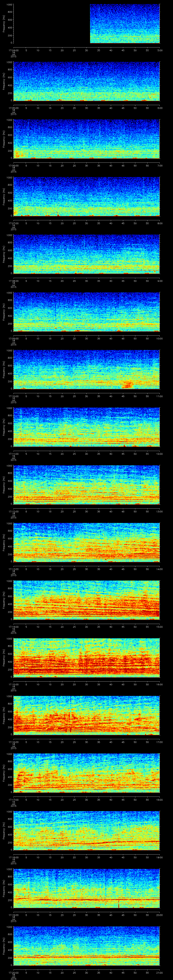Viewport: 173px width, 980px height.
Task: Click the spectrogram panel starting at 17:19:00
Action: [x=87, y=888]
